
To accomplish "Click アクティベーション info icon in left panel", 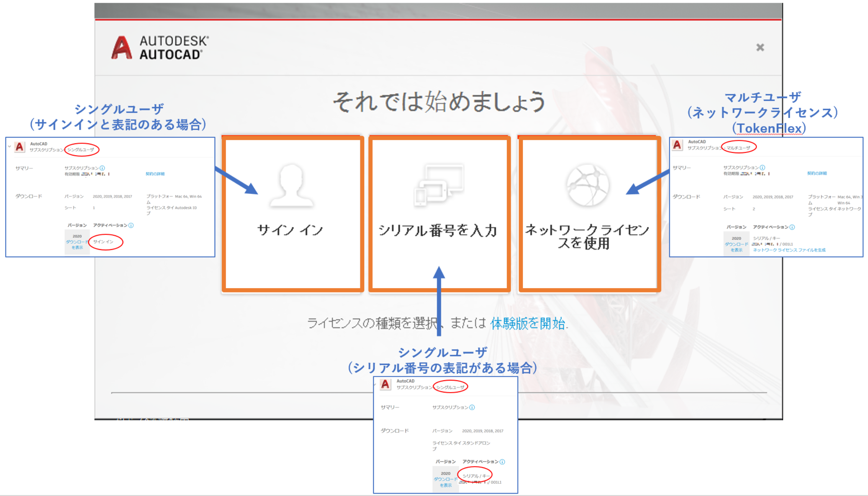I will click(131, 225).
